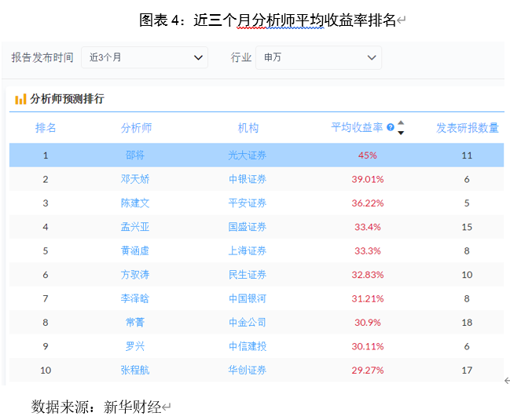Open analyst 邵将 profile link
Viewport: 510px width, 420px height.
(135, 155)
